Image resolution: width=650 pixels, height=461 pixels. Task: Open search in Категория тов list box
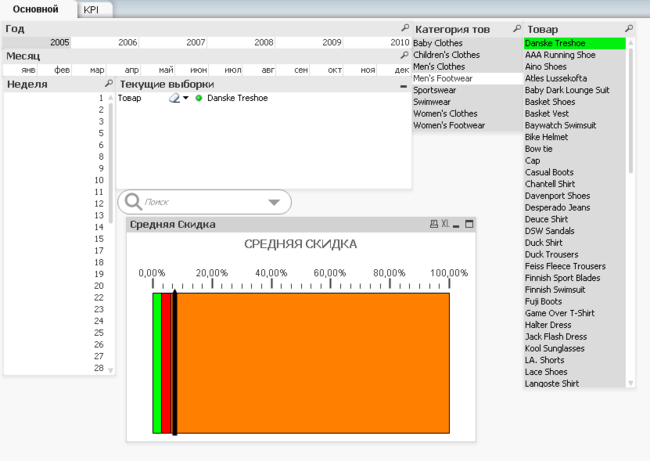click(x=517, y=29)
